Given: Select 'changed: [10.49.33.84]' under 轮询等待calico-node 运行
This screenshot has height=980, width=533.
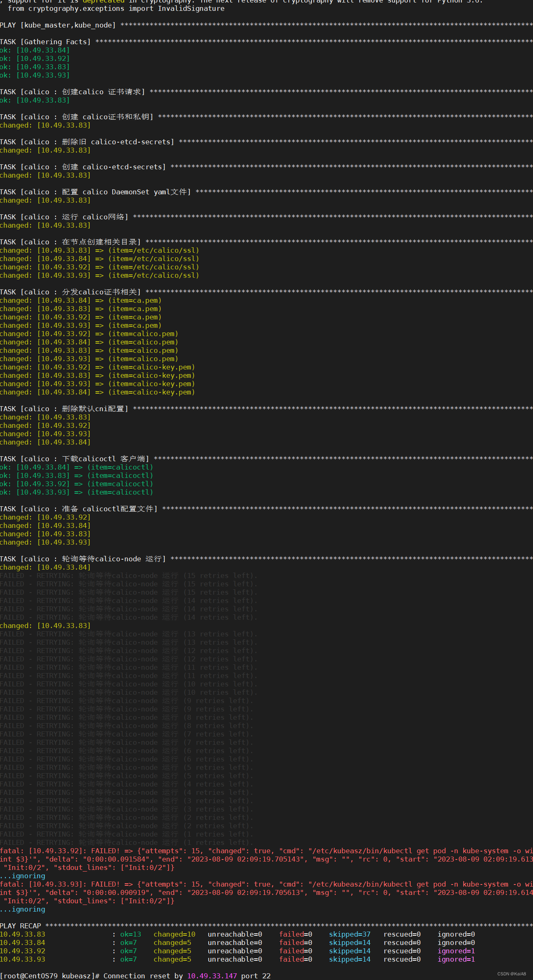Looking at the screenshot, I should click(x=45, y=567).
